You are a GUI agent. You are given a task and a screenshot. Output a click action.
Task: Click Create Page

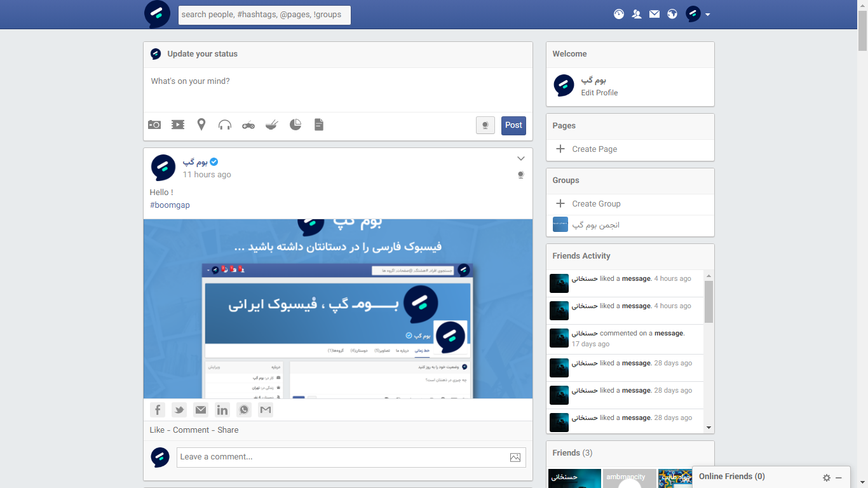[x=594, y=149]
